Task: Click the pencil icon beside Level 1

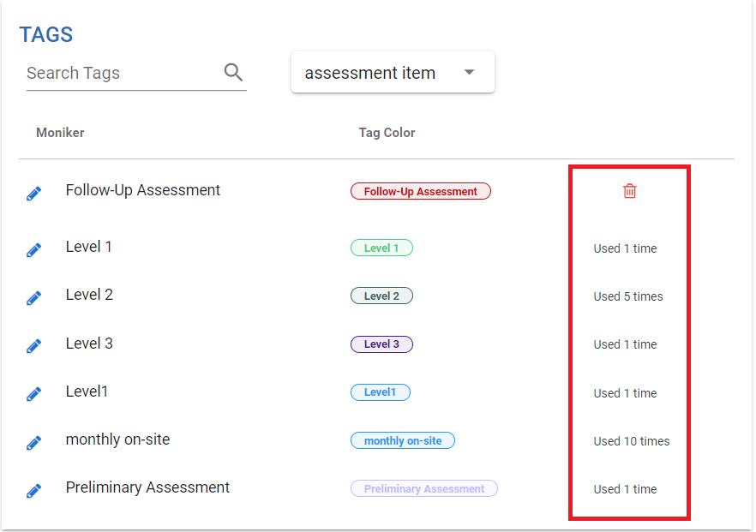Action: tap(33, 250)
